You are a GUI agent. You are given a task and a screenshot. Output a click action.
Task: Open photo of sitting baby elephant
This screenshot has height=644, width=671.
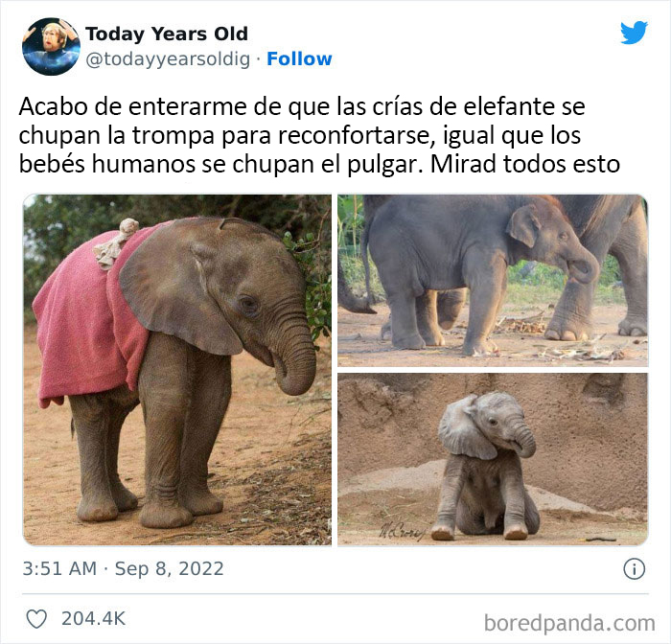click(x=493, y=459)
